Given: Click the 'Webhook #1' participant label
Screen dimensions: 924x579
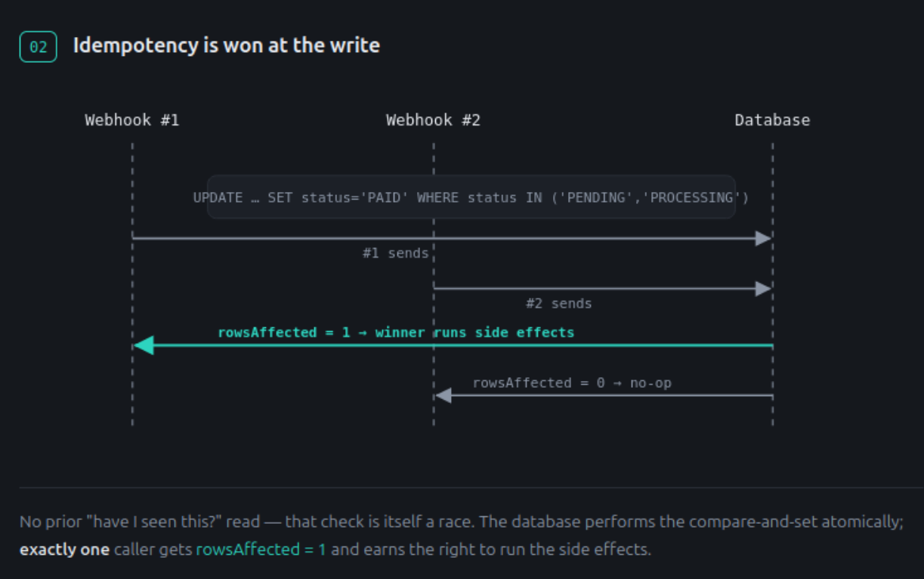Looking at the screenshot, I should (x=131, y=120).
